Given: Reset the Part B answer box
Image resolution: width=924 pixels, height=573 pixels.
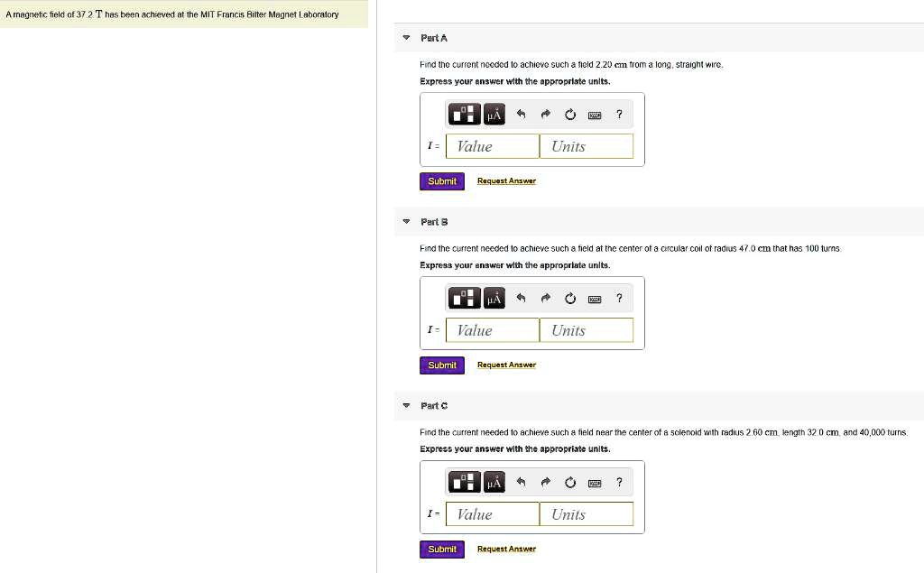Looking at the screenshot, I should [570, 299].
